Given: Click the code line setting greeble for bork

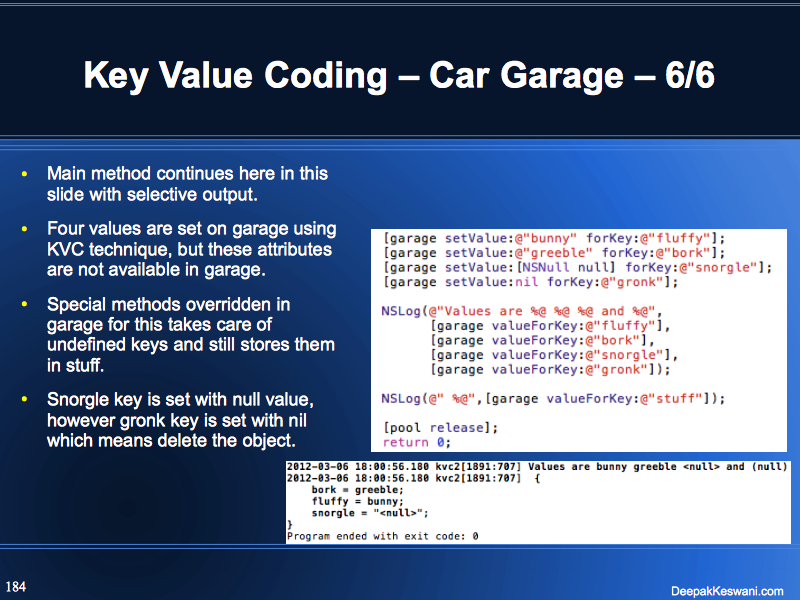Looking at the screenshot, I should pos(552,252).
